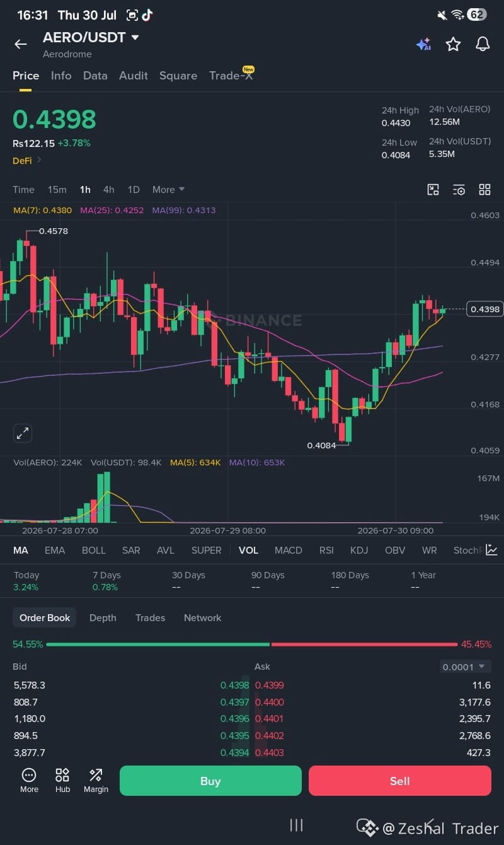Toggle the SUPER indicator
504x845 pixels.
(207, 551)
